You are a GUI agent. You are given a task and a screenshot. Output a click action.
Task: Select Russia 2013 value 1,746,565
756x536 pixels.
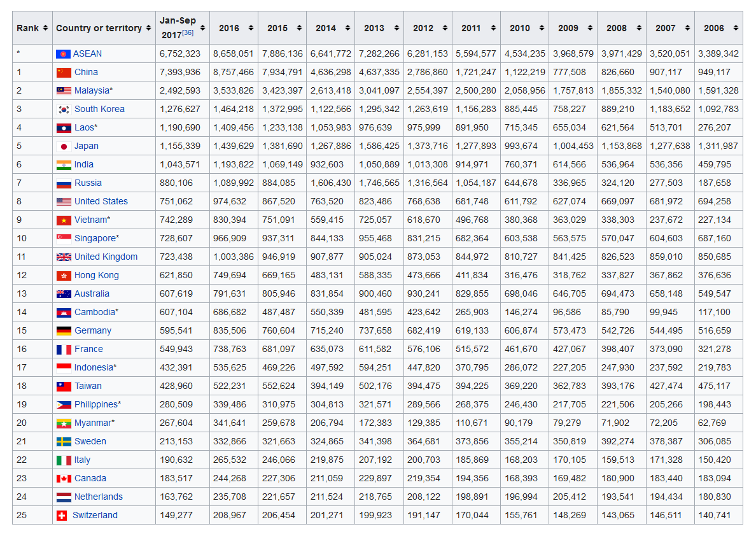[x=379, y=183]
